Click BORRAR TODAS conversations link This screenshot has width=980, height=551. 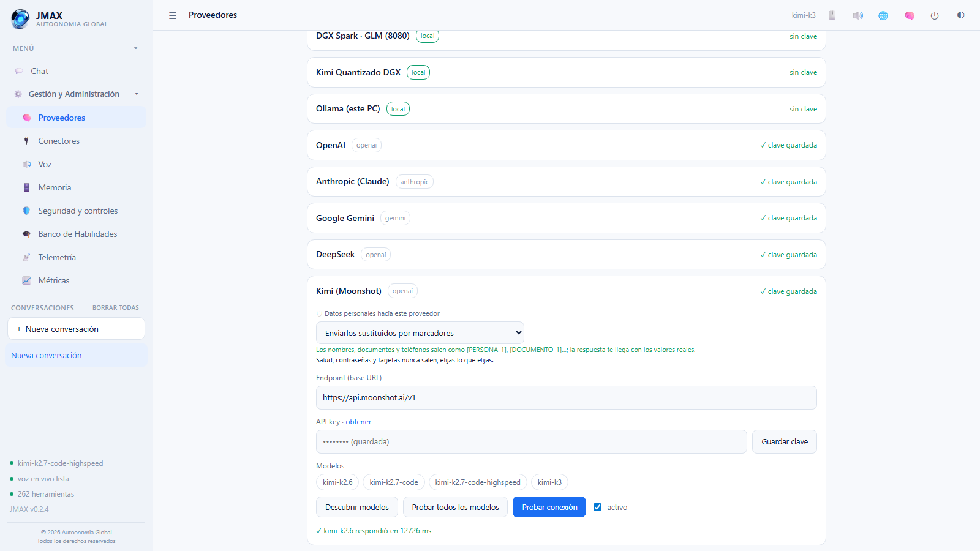pyautogui.click(x=116, y=308)
